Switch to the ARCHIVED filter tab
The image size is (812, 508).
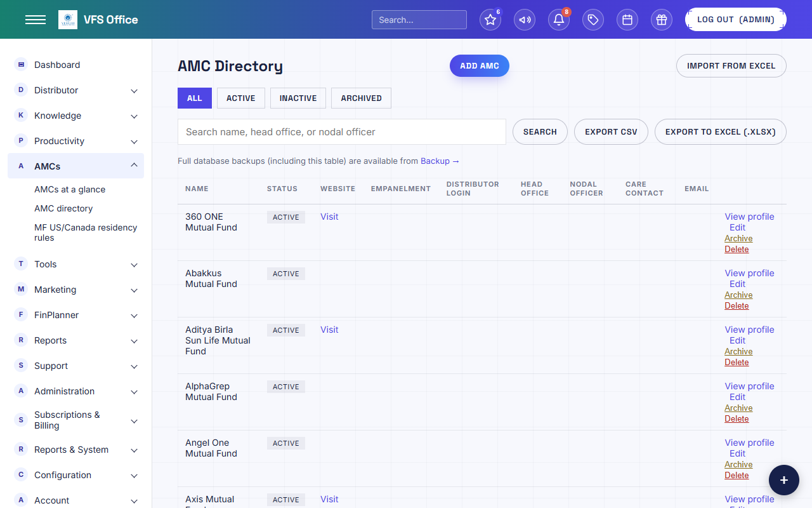(x=361, y=98)
